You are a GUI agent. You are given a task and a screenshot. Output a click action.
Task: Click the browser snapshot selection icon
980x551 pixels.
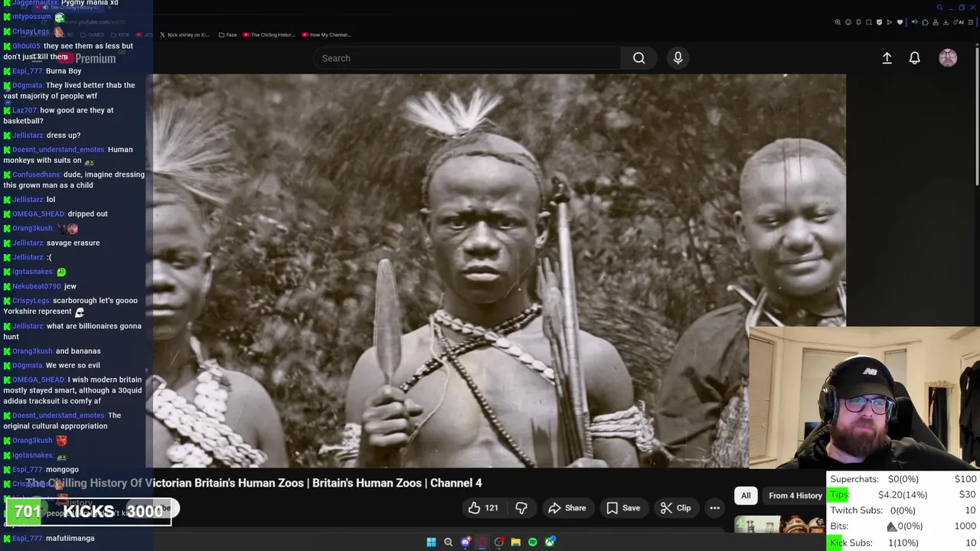pos(868,22)
